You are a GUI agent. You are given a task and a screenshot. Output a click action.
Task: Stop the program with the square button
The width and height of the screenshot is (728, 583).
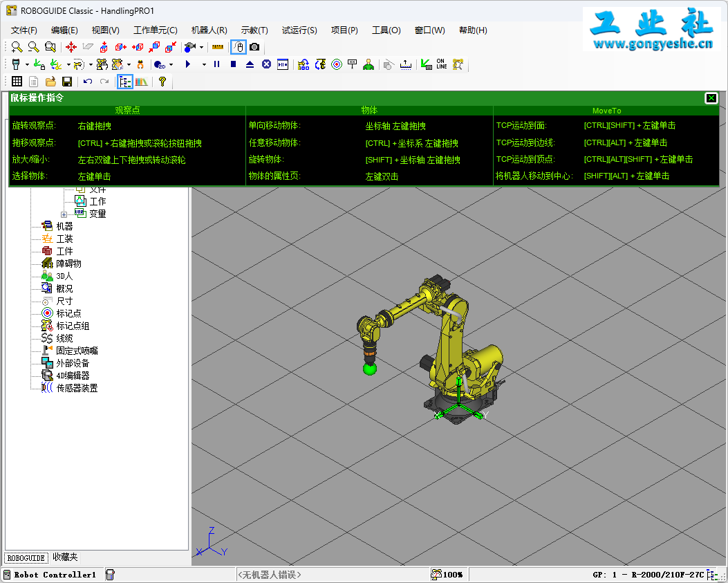(x=234, y=64)
